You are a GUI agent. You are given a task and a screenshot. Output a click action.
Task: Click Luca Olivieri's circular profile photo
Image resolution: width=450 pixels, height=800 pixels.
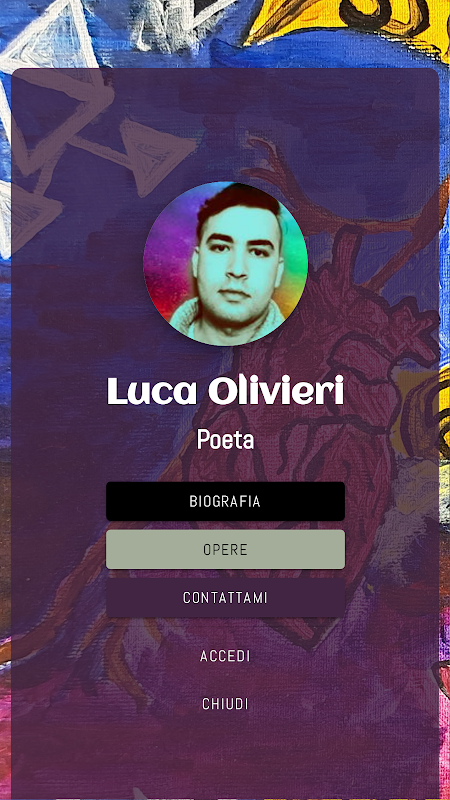[226, 264]
